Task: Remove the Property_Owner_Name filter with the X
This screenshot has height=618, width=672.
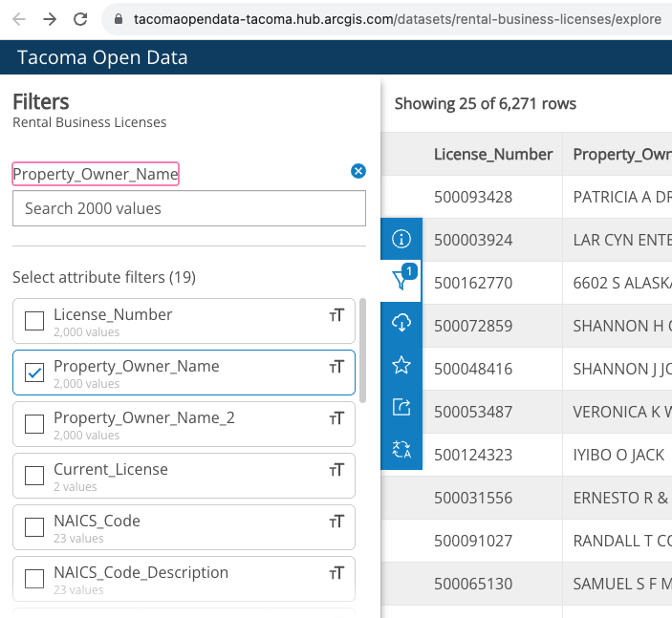Action: [x=358, y=171]
